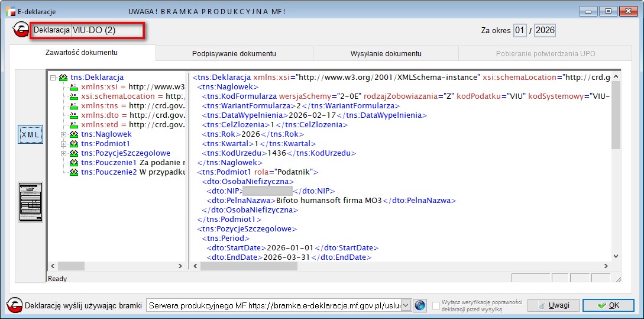Switch to Podpisywanie dokumentu tab

(x=234, y=53)
